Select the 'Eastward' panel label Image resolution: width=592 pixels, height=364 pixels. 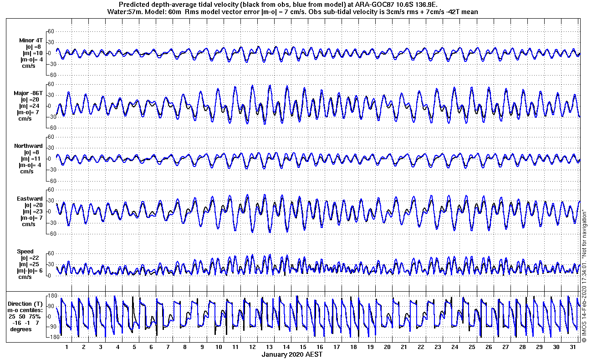tap(30, 199)
